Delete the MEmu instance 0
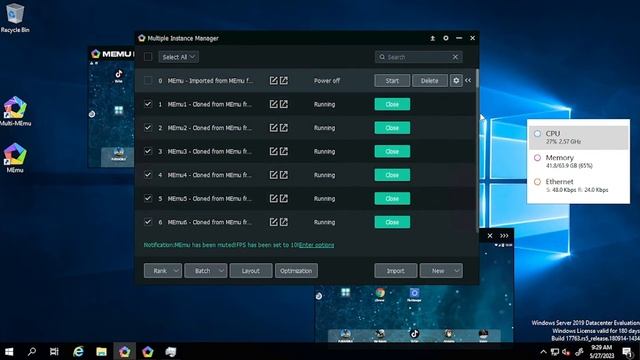The height and width of the screenshot is (360, 640). click(429, 80)
